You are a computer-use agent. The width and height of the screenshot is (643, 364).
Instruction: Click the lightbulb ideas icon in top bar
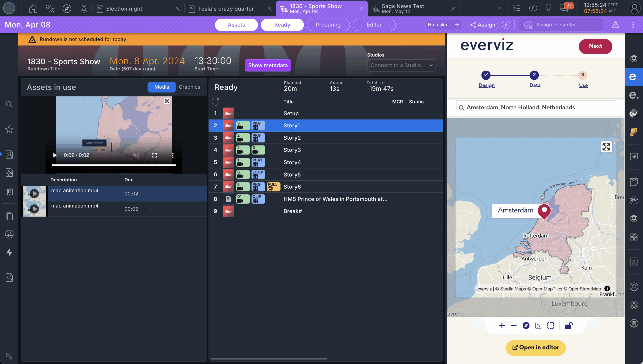[x=548, y=8]
